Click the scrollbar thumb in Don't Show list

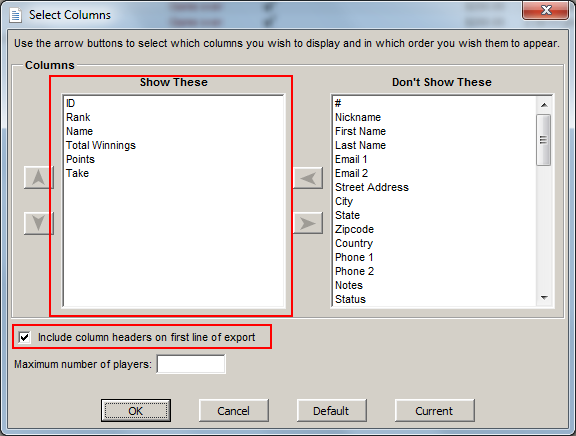click(544, 140)
